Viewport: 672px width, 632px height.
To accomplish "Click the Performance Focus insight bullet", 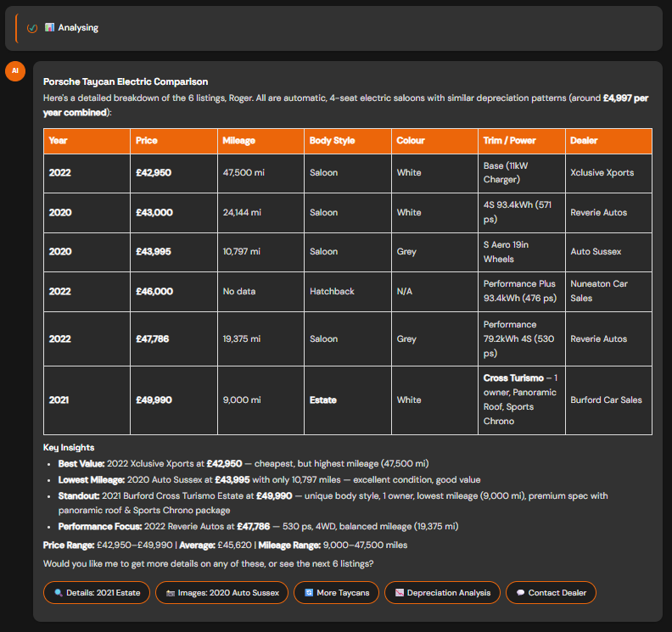I will click(x=259, y=527).
